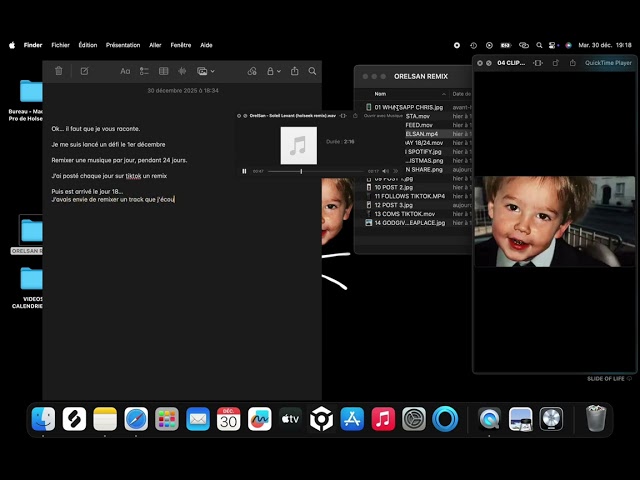Share the OrelSan Soleil Levant remix file
This screenshot has width=640, height=480.
tap(355, 116)
